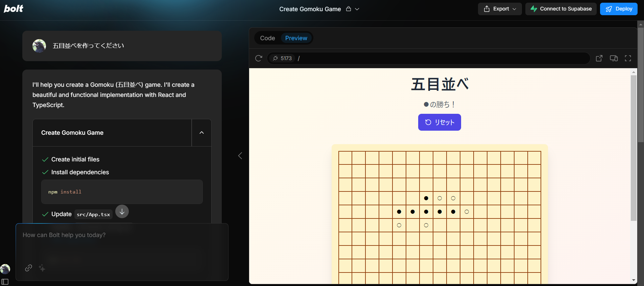The height and width of the screenshot is (286, 644).
Task: Toggle responsive device preview icon
Action: 614,58
